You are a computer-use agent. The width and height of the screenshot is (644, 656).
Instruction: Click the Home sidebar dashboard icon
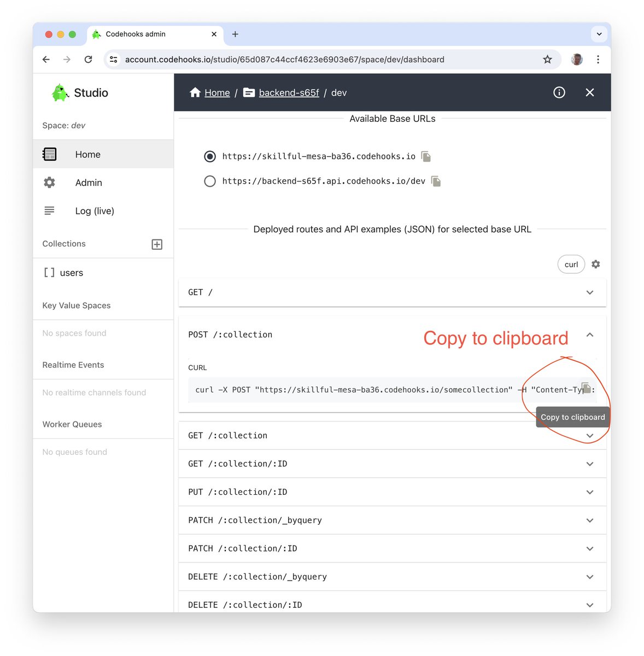point(49,154)
